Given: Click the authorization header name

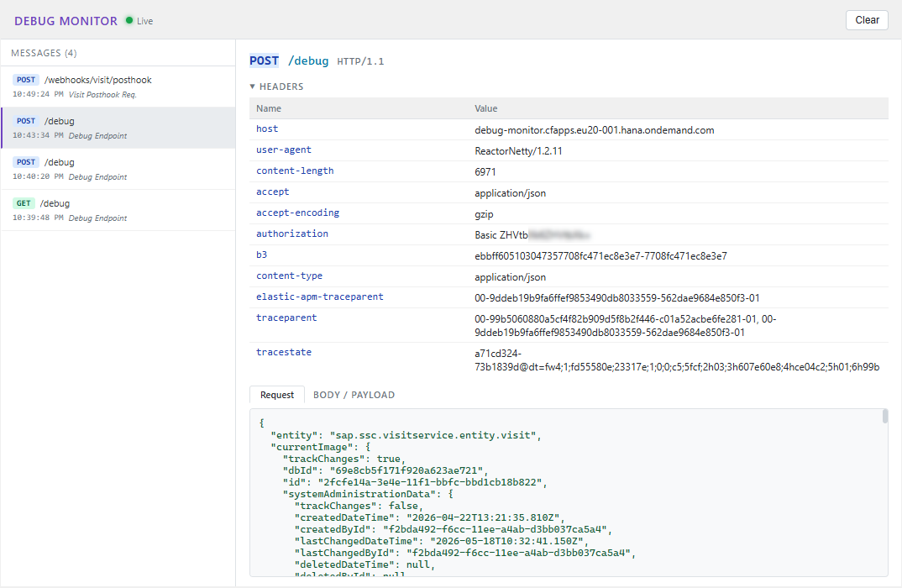Looking at the screenshot, I should point(292,234).
